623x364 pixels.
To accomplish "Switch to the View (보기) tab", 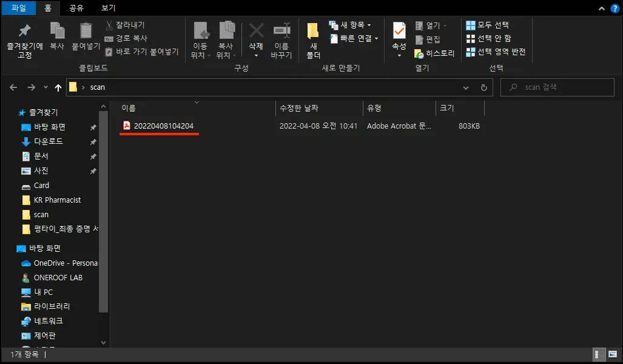I will pyautogui.click(x=108, y=8).
